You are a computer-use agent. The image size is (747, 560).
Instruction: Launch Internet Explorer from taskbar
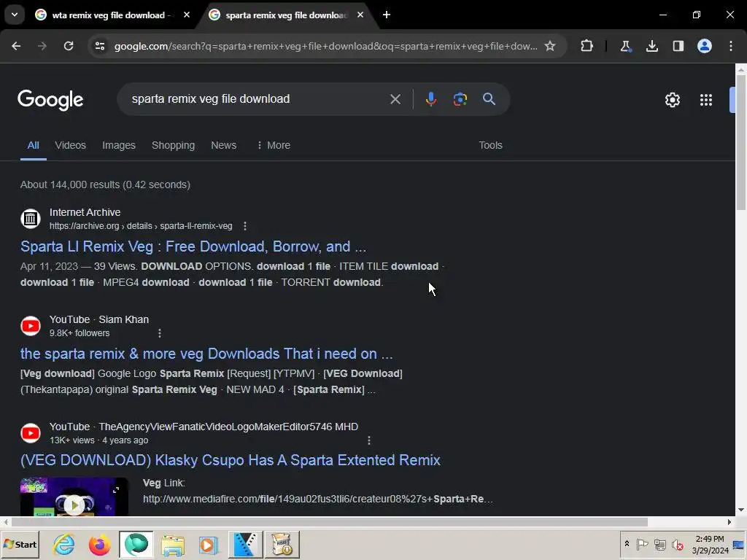(64, 544)
